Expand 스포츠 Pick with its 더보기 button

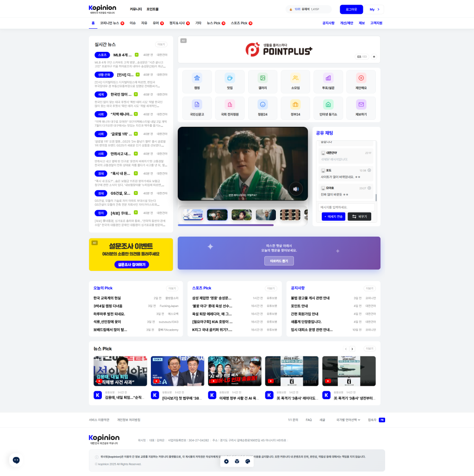[x=271, y=288]
